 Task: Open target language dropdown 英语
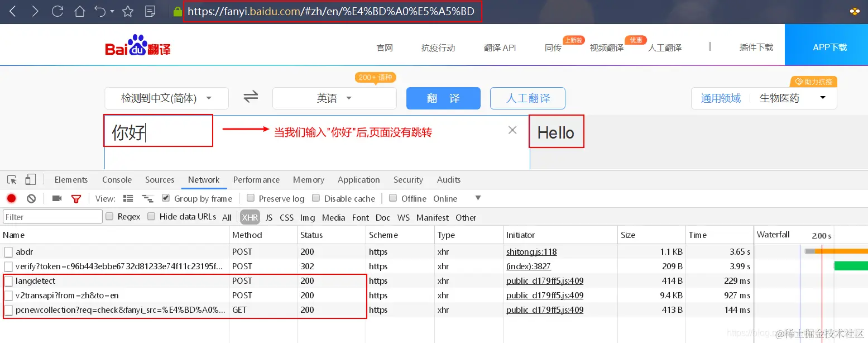click(x=334, y=98)
